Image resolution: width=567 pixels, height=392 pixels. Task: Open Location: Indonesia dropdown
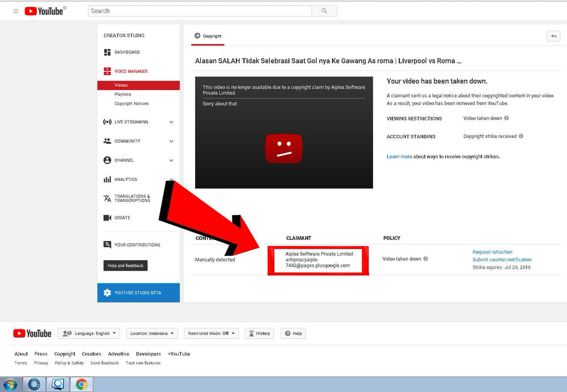[152, 333]
